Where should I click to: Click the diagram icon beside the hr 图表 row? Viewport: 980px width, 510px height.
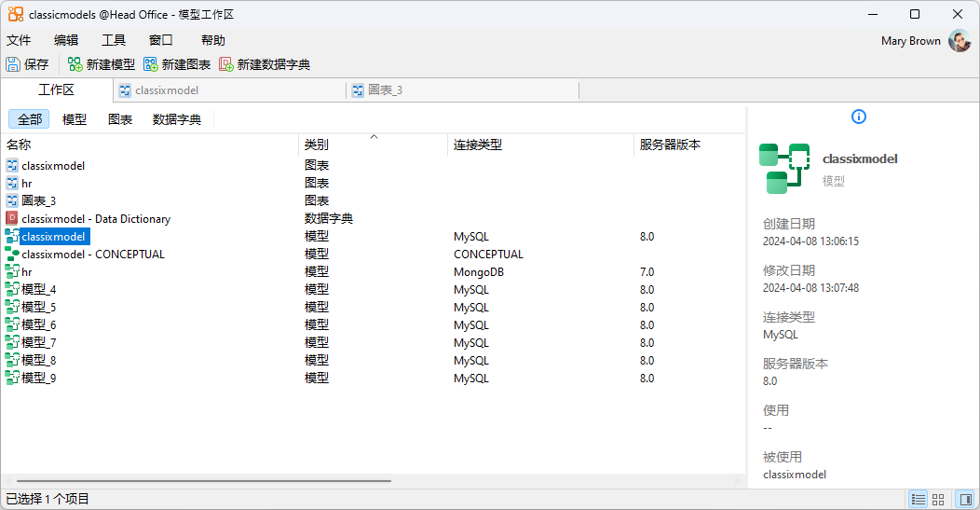(x=12, y=184)
